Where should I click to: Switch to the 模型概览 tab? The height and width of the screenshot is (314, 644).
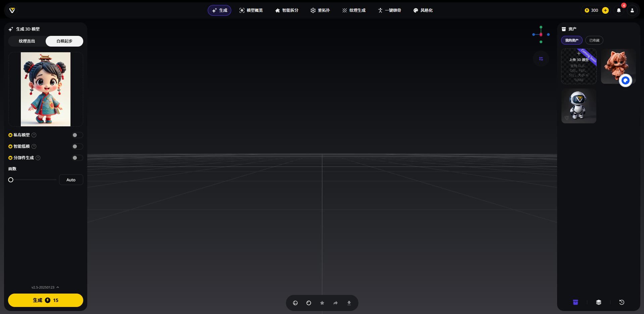(251, 10)
